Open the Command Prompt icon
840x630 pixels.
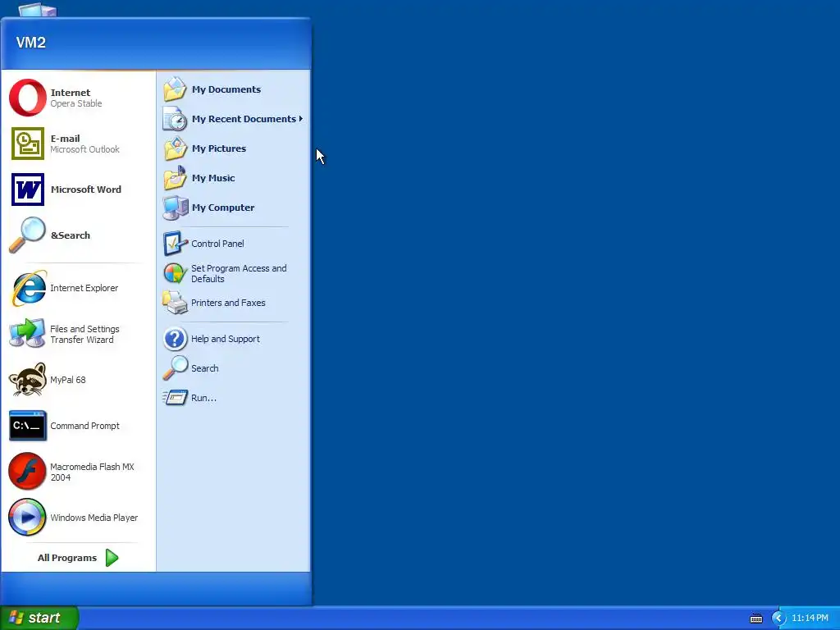pyautogui.click(x=27, y=426)
